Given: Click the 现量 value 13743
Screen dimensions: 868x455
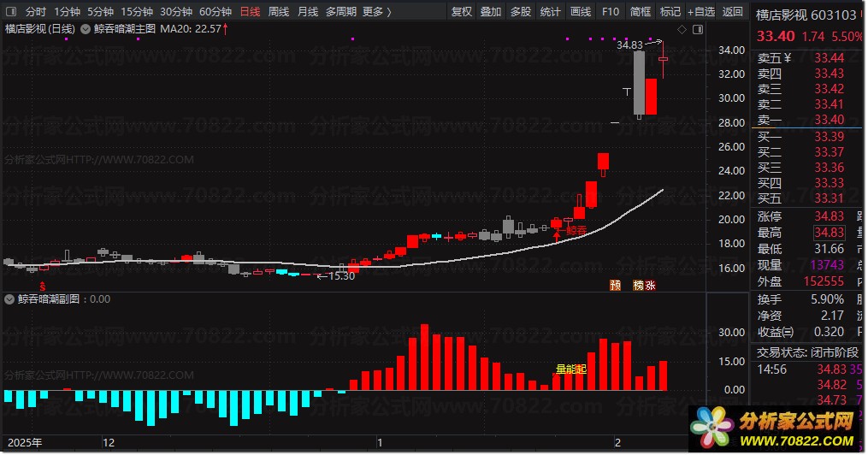Looking at the screenshot, I should (827, 265).
